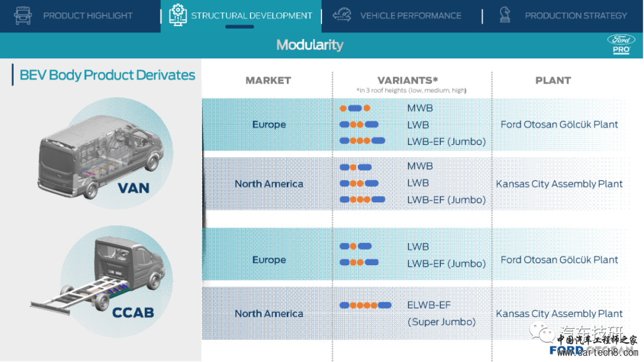
Task: Open the Product Highlight tab
Action: pyautogui.click(x=88, y=16)
